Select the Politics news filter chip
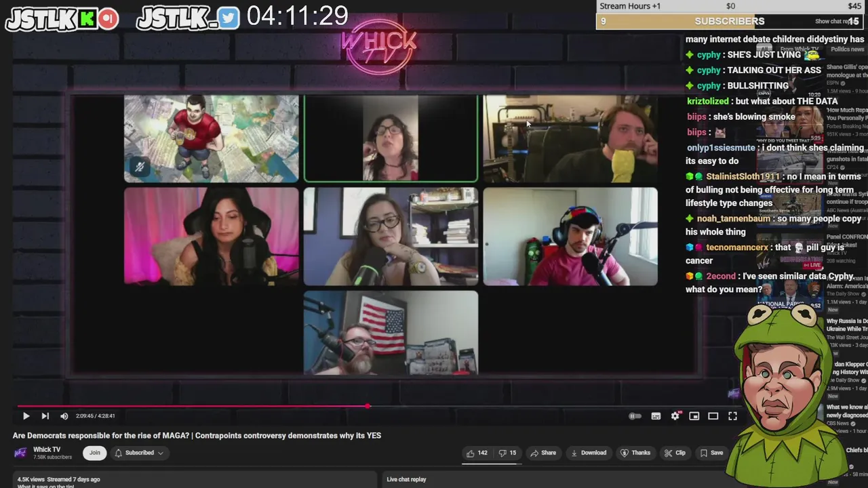Screen dimensions: 868x488 [847, 49]
